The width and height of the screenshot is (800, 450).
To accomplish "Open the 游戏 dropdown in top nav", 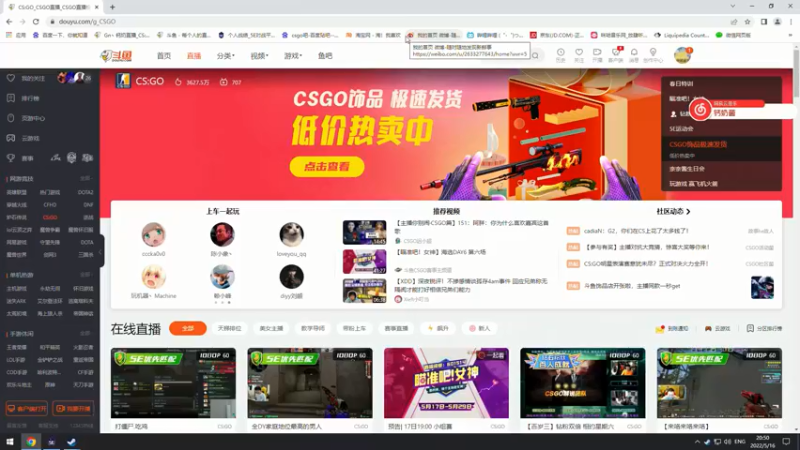I will point(293,56).
